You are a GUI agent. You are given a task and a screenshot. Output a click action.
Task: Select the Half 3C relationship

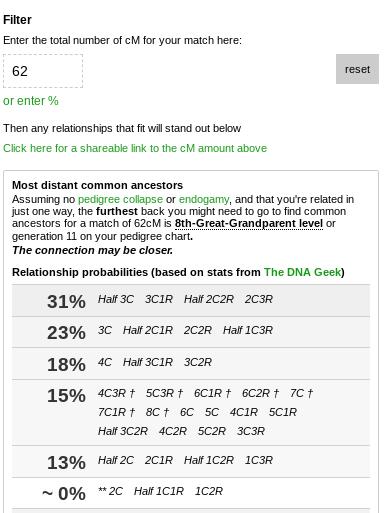point(116,299)
